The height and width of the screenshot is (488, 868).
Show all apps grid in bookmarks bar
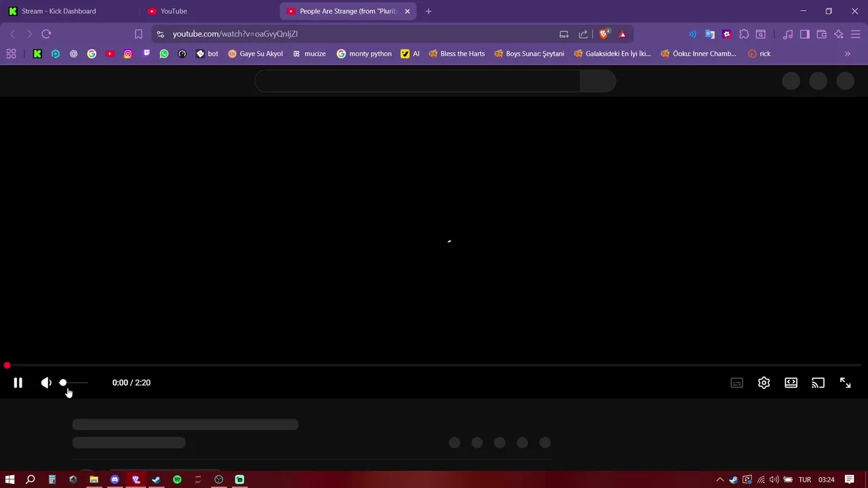click(x=11, y=54)
